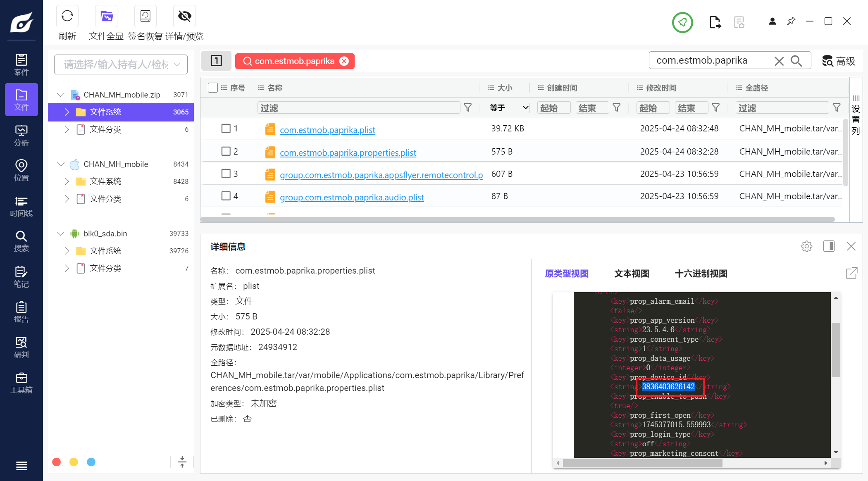This screenshot has height=481, width=868.
Task: Remove the com.estmob.paprika search tag
Action: pyautogui.click(x=344, y=61)
